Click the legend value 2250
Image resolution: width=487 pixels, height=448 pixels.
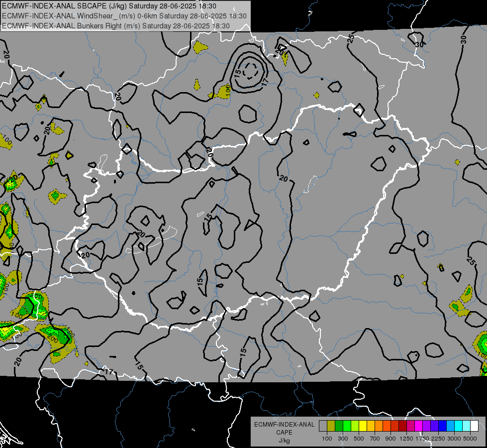(x=438, y=439)
